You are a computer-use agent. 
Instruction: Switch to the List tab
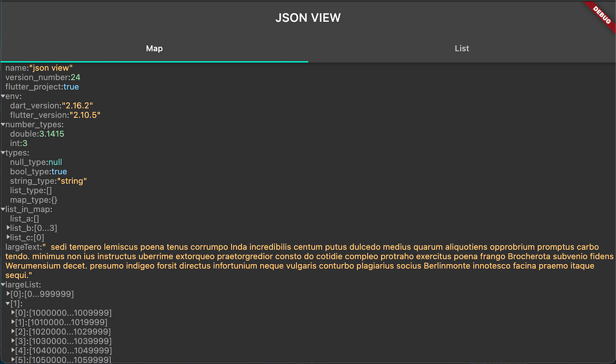click(462, 49)
